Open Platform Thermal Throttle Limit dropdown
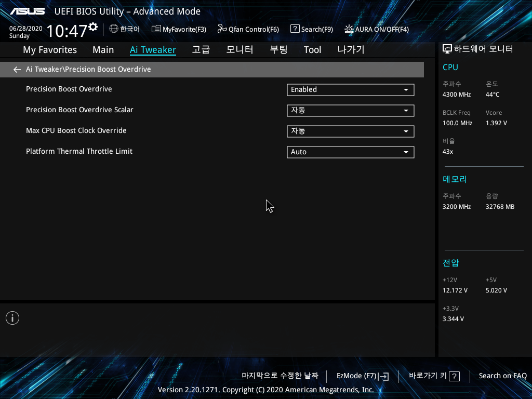Image resolution: width=532 pixels, height=399 pixels. (x=351, y=152)
